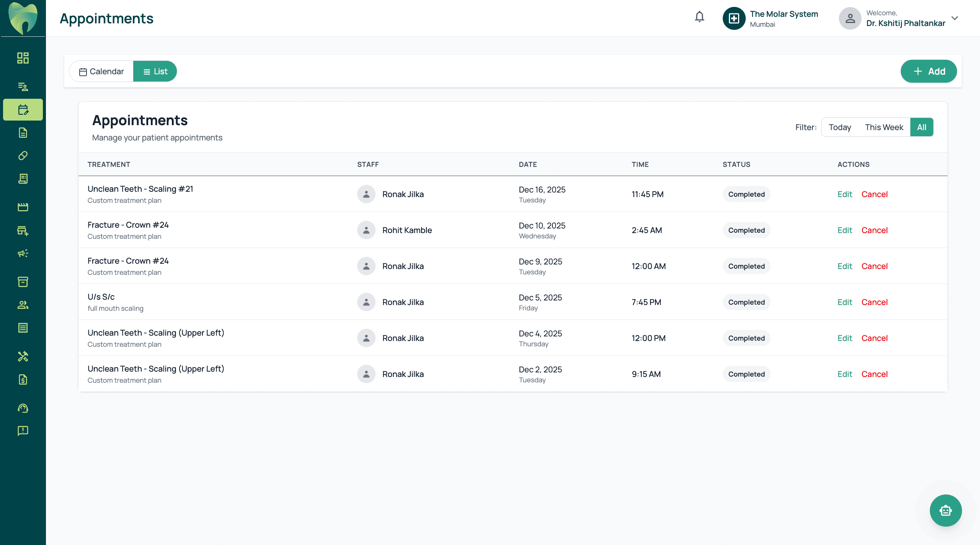
Task: Click the feedback speech bubble sidebar icon
Action: click(23, 431)
